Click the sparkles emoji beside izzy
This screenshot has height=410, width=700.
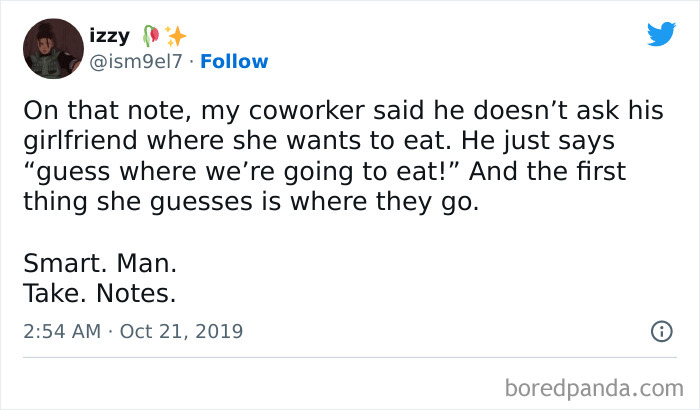pyautogui.click(x=176, y=36)
